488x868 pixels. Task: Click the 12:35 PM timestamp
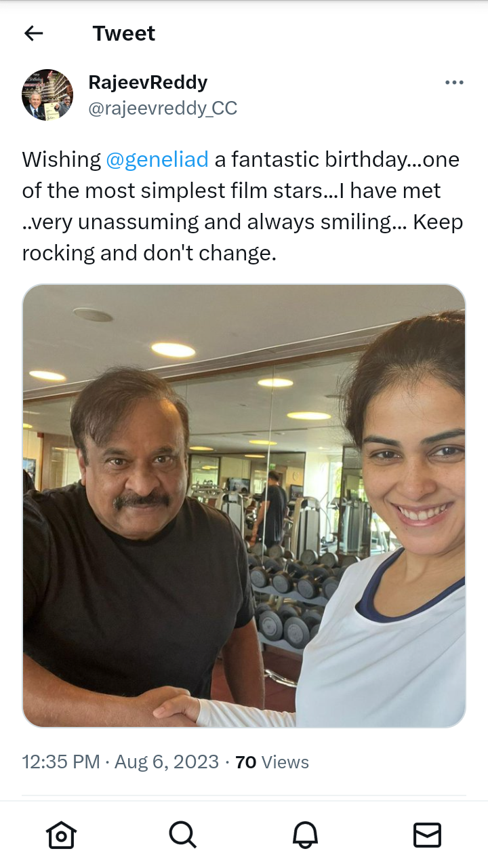[61, 762]
